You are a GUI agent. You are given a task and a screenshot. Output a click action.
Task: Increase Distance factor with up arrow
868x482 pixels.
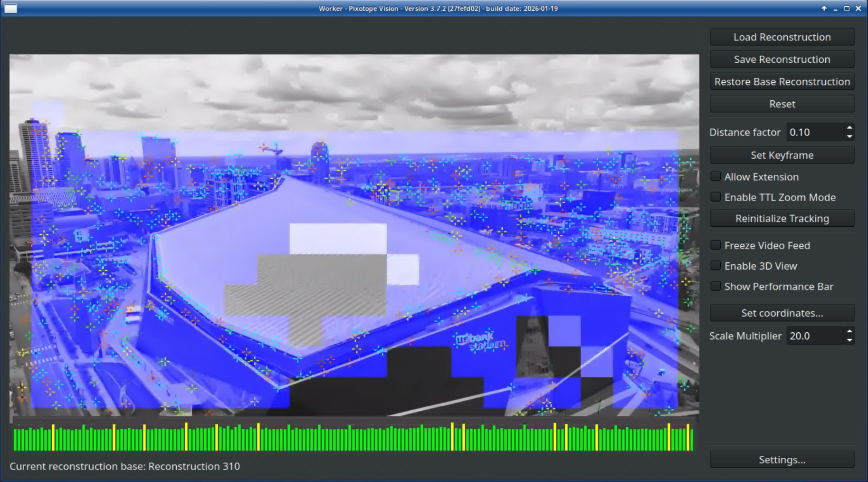[x=849, y=128]
